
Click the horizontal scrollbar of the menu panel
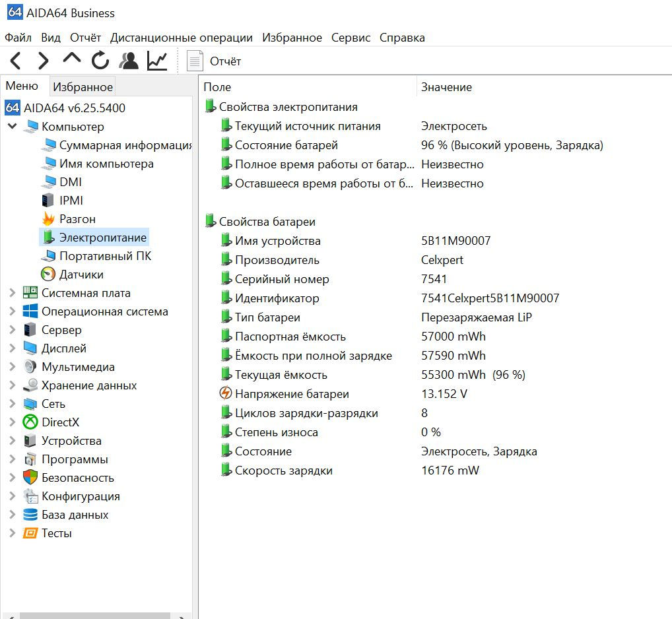click(96, 615)
